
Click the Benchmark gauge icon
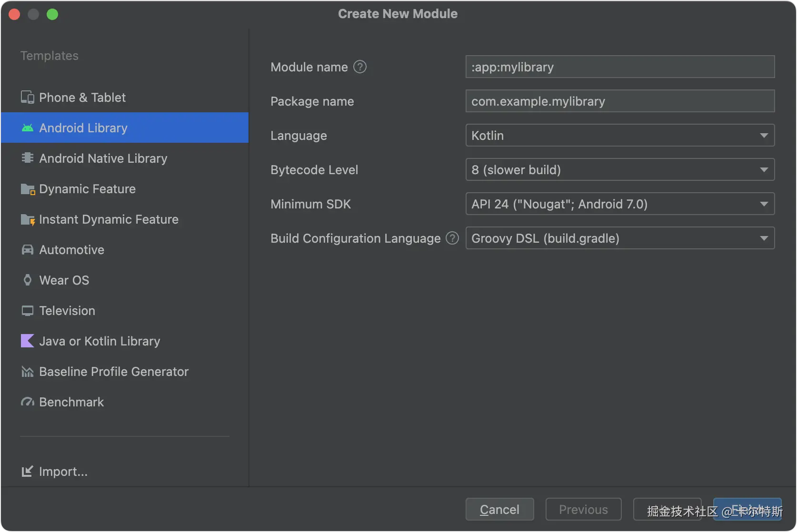click(x=28, y=402)
